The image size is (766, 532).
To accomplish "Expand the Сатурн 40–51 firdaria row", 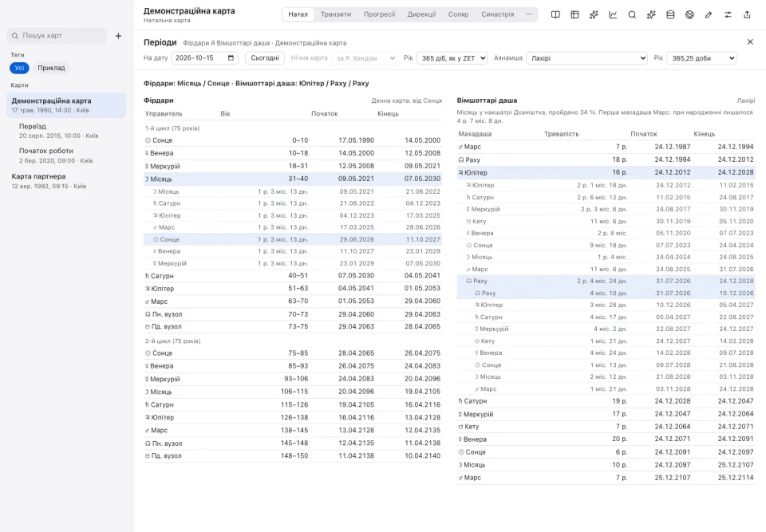I will 293,275.
